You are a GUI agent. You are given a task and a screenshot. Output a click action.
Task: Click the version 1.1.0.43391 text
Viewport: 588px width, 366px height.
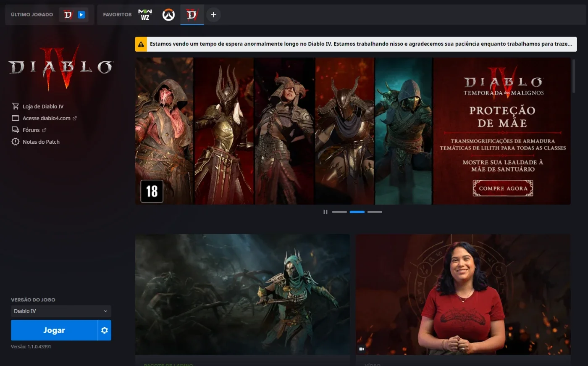(x=31, y=347)
